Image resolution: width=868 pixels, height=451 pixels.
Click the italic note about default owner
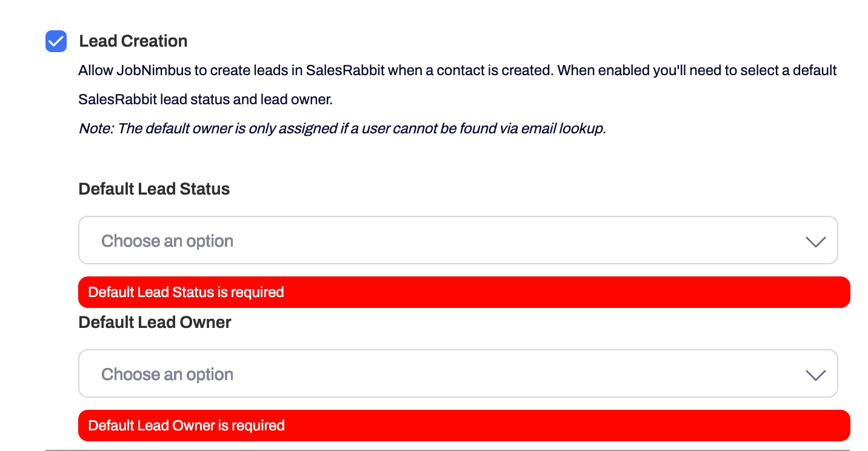pos(342,129)
